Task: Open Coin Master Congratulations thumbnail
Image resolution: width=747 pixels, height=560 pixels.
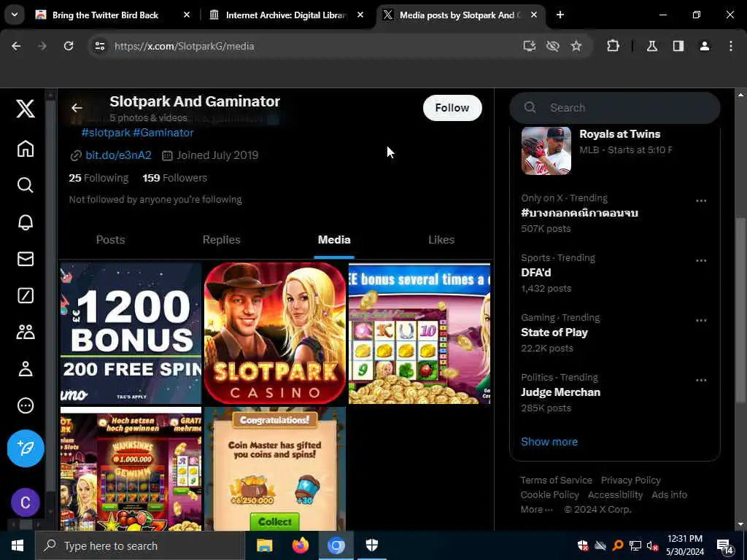Action: tap(275, 469)
